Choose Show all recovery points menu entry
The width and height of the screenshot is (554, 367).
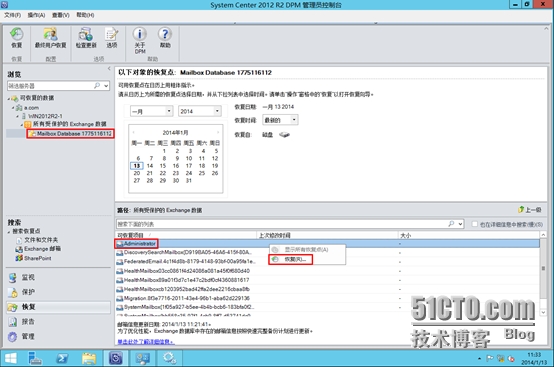(306, 249)
